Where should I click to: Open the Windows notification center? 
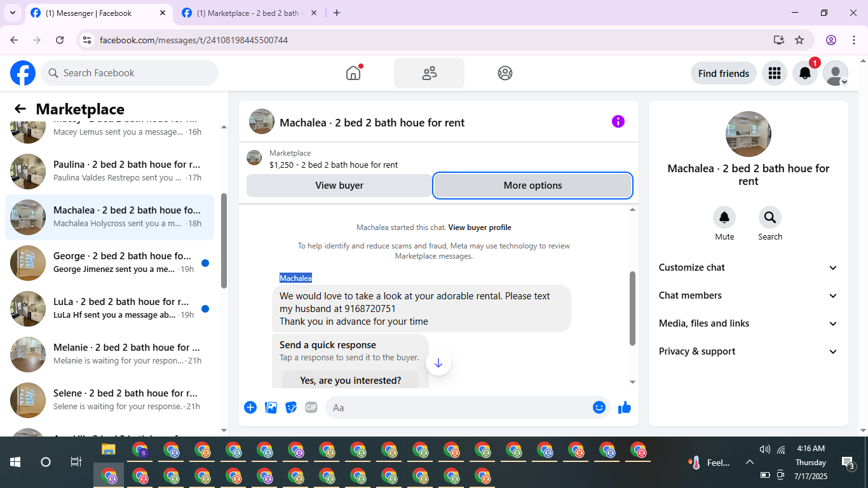click(848, 463)
